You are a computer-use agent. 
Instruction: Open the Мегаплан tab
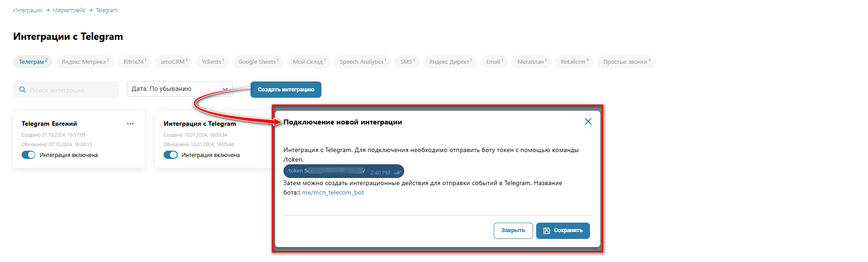coord(532,62)
